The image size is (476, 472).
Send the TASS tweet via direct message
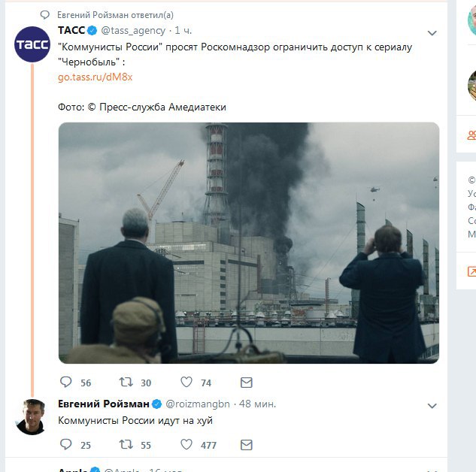point(246,383)
